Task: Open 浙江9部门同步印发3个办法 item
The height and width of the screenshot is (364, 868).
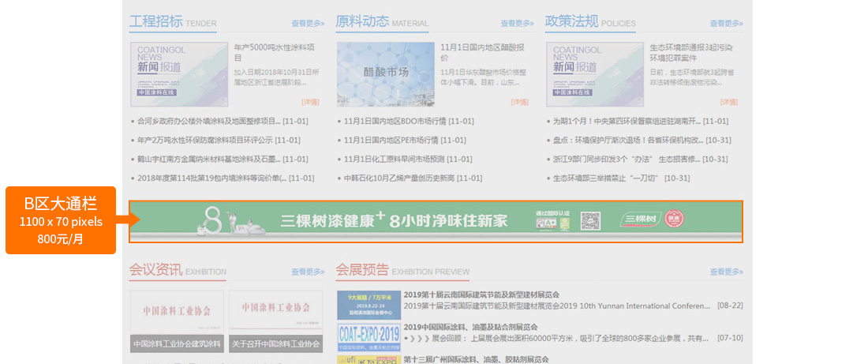Action: pyautogui.click(x=640, y=159)
